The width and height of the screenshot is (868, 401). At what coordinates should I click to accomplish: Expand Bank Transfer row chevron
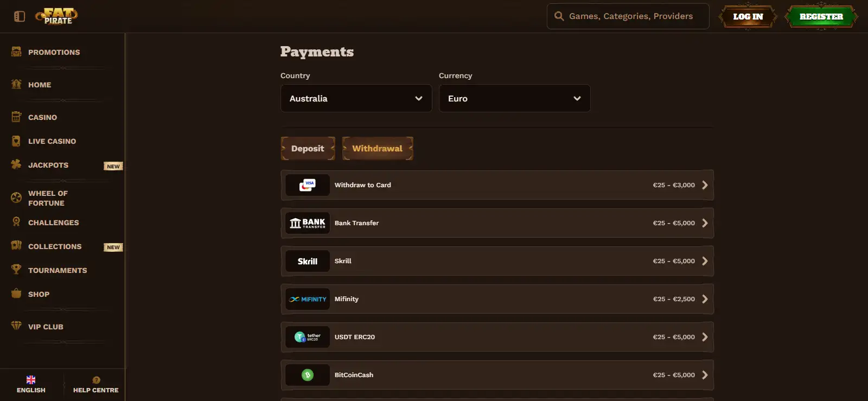point(705,223)
